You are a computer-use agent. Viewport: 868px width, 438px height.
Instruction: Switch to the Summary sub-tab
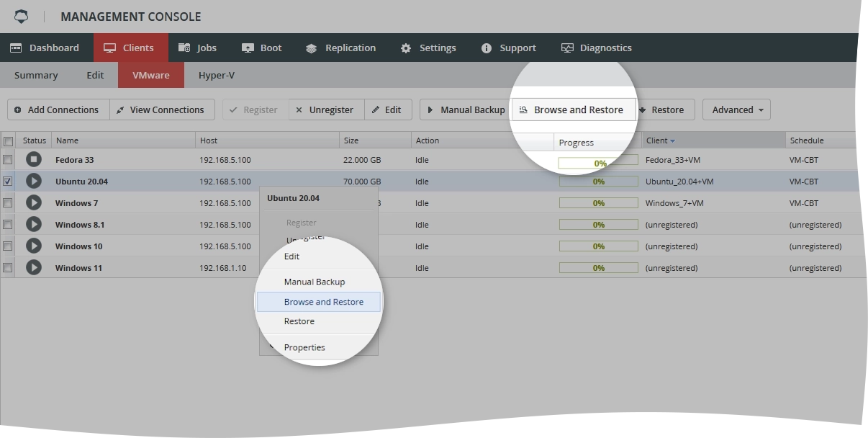(36, 75)
